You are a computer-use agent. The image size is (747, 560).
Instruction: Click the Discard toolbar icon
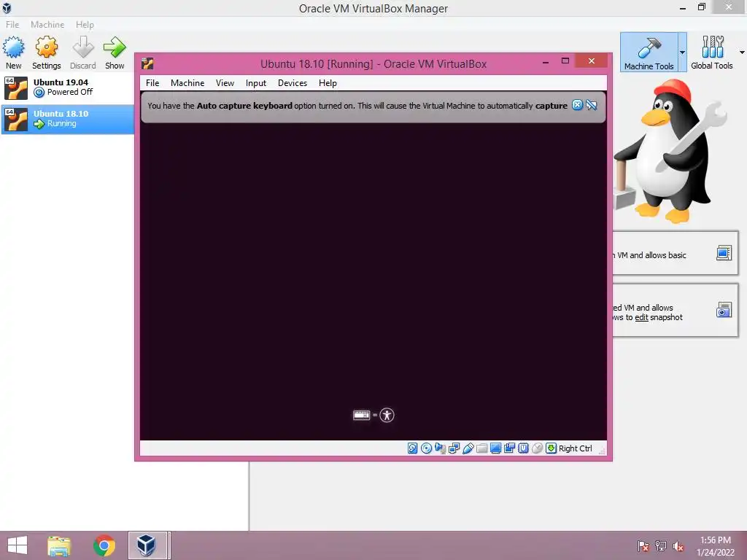83,47
